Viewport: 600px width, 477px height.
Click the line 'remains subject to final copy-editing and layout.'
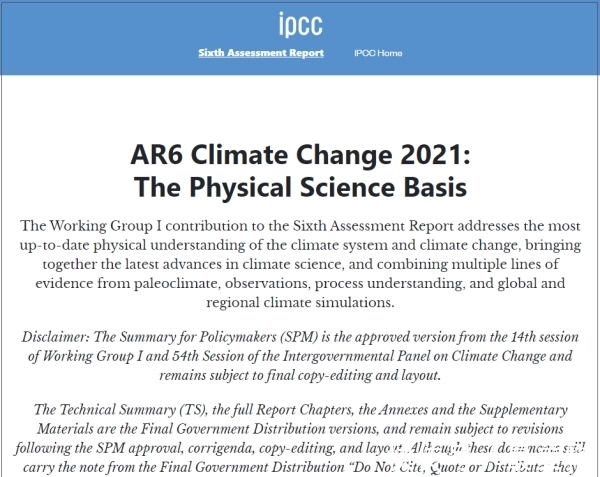click(300, 375)
